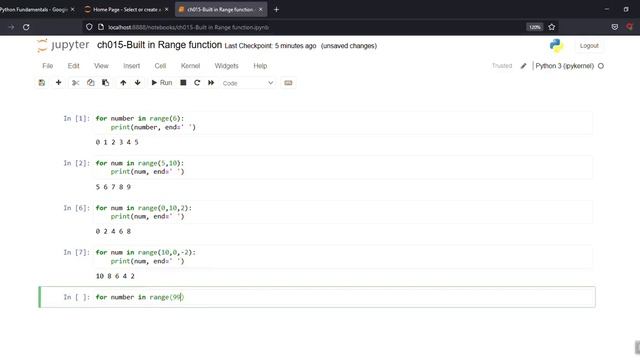Screen dimensions: 640x360
Task: Click the Trusted notebook indicator
Action: point(502,66)
